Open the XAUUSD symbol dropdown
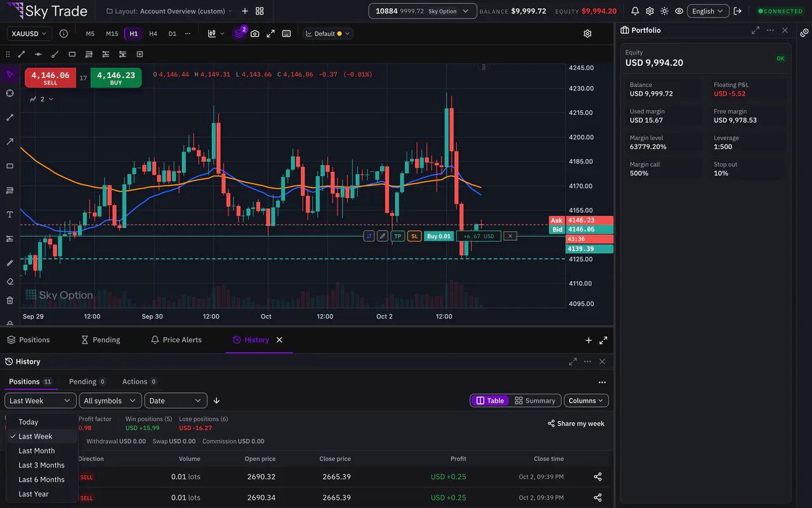This screenshot has width=812, height=508. point(30,34)
